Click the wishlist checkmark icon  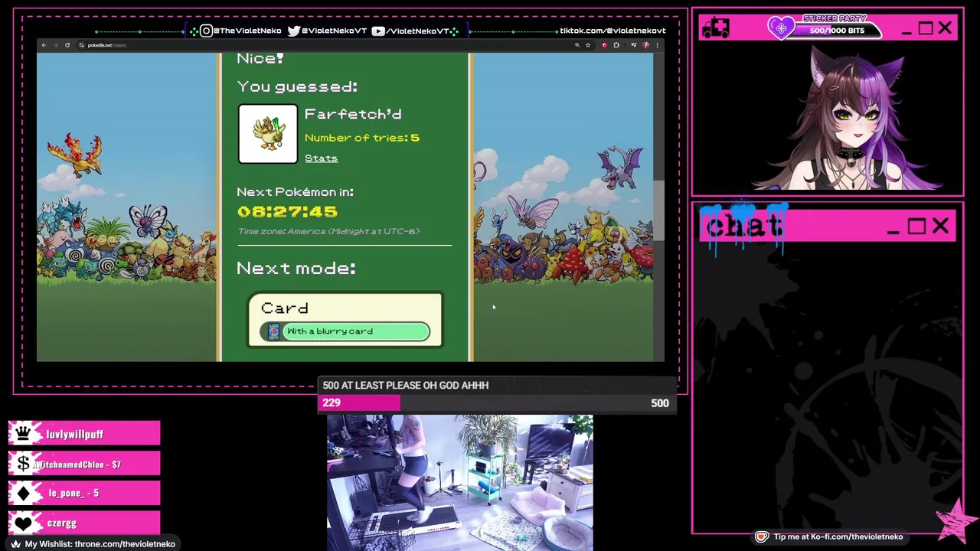15,544
